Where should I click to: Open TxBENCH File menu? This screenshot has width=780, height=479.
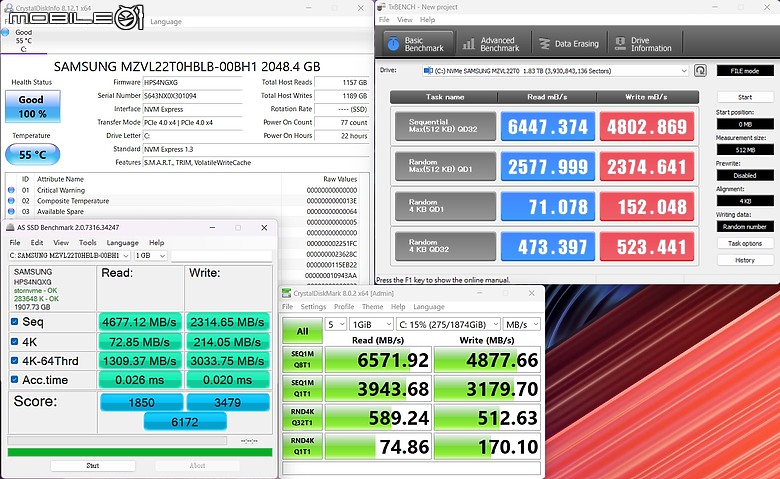(x=384, y=19)
